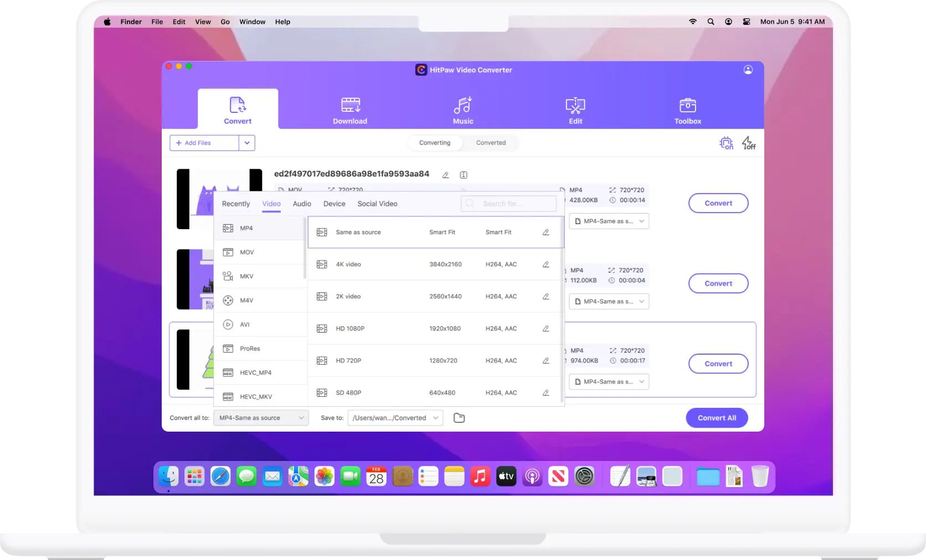
Task: Show file info icon beside filename
Action: [464, 175]
